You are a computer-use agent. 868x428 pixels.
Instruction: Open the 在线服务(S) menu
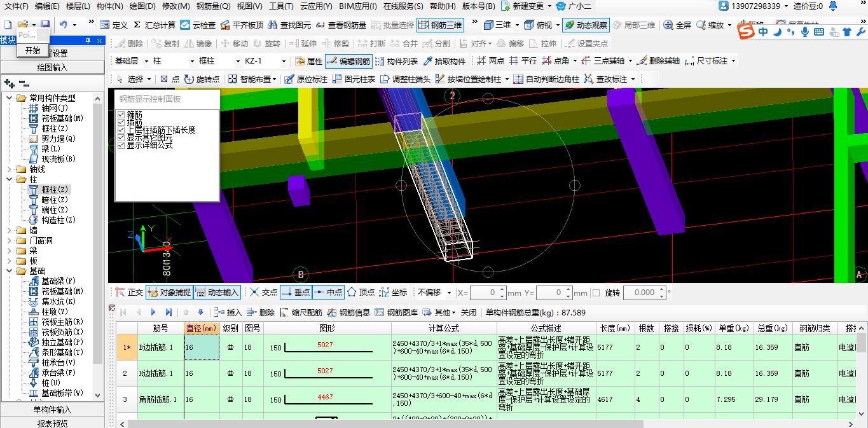(x=403, y=6)
